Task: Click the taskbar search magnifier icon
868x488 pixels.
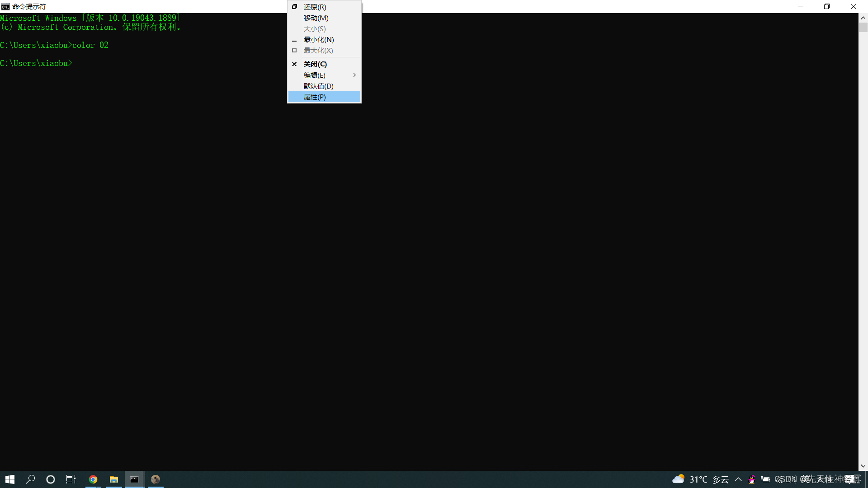Action: tap(30, 479)
